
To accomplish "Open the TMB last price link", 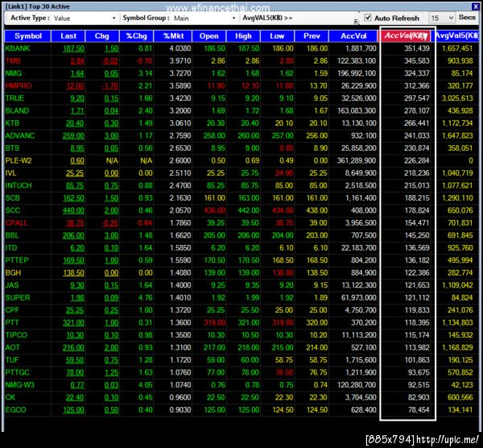I will (x=77, y=61).
